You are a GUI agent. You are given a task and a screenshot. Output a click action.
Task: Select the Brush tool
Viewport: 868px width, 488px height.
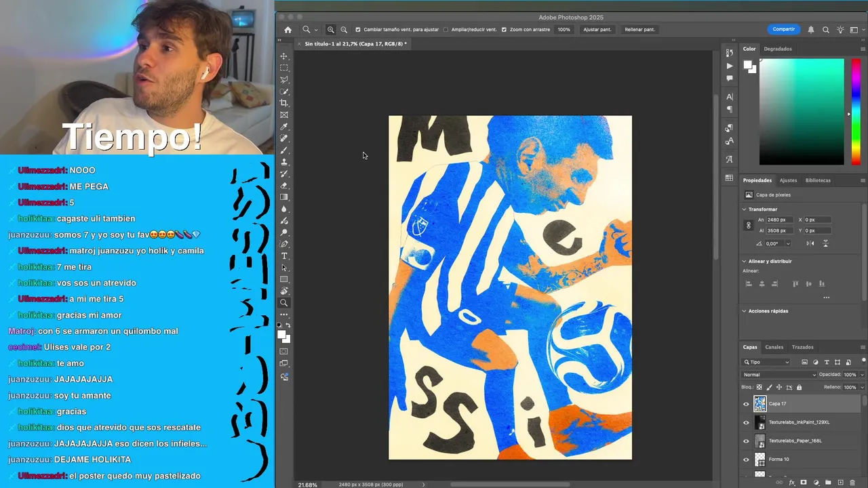(x=284, y=150)
